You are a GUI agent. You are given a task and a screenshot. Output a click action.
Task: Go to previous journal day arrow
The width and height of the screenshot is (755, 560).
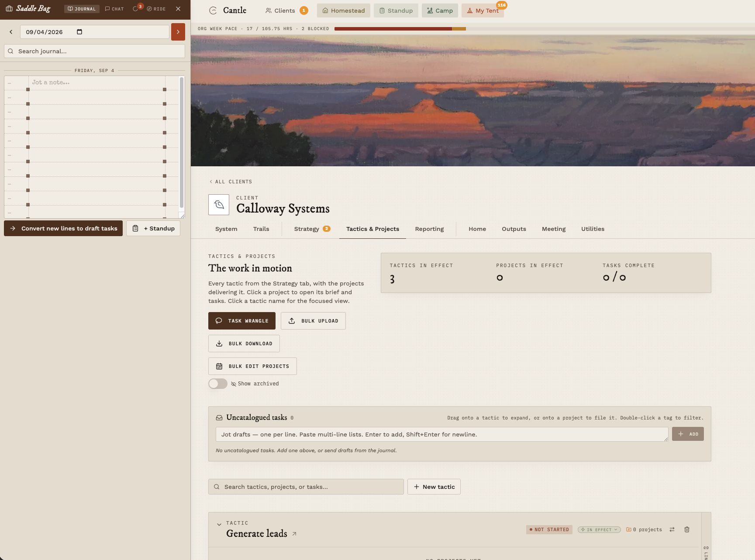[11, 32]
